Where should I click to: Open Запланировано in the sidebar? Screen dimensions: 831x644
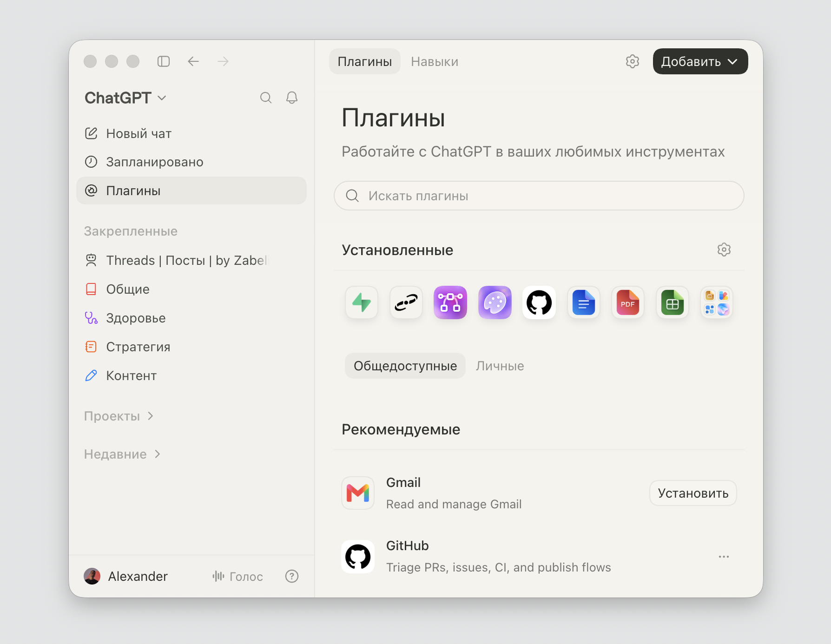[x=191, y=162]
